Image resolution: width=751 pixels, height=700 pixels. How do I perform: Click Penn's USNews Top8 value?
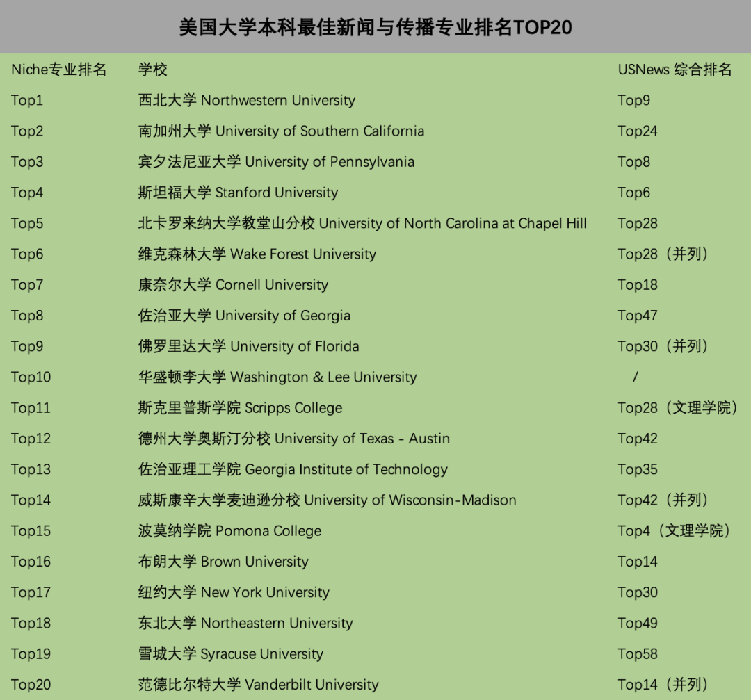pyautogui.click(x=634, y=162)
